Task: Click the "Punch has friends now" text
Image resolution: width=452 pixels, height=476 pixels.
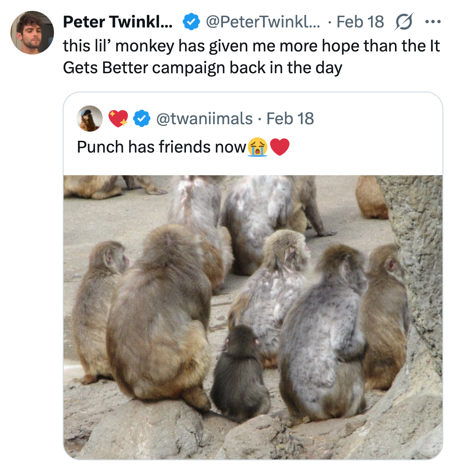Action: [161, 147]
